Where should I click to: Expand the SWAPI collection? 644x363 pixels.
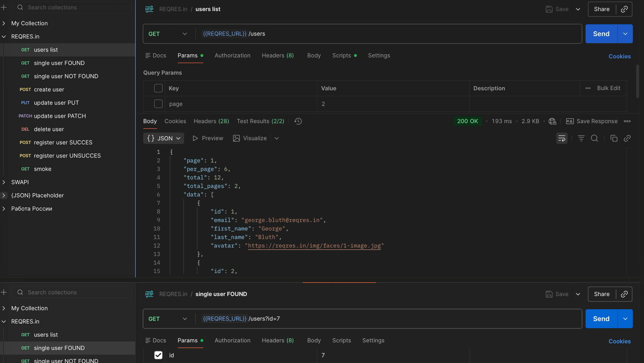(x=4, y=182)
